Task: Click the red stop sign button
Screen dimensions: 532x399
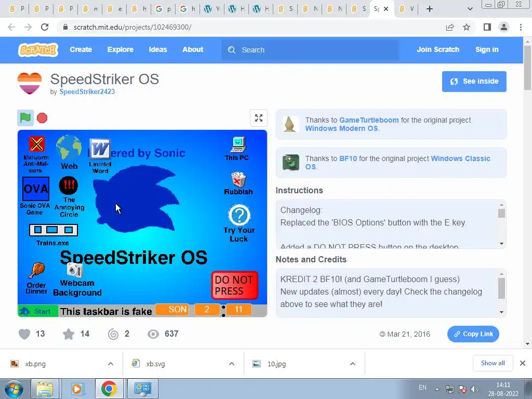Action: [42, 118]
